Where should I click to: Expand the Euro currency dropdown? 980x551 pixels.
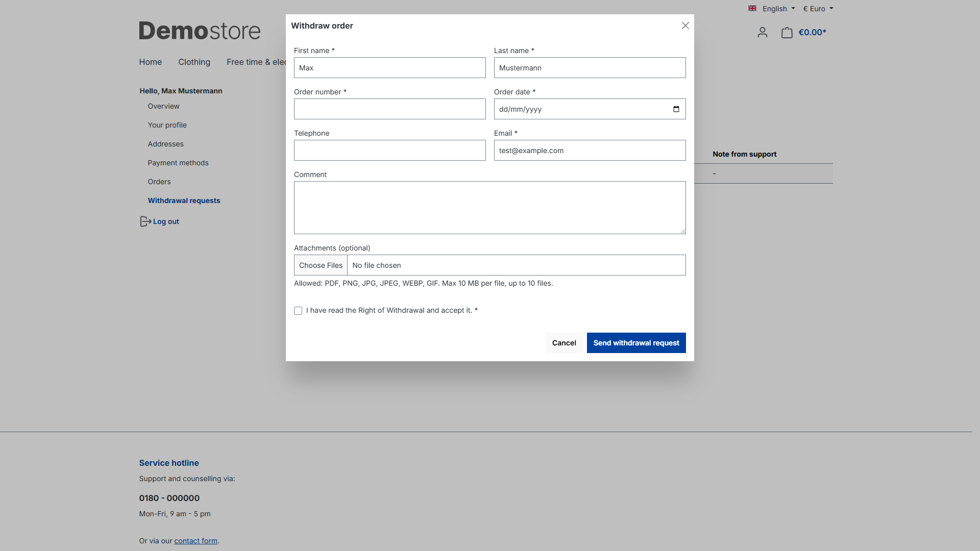click(x=818, y=9)
